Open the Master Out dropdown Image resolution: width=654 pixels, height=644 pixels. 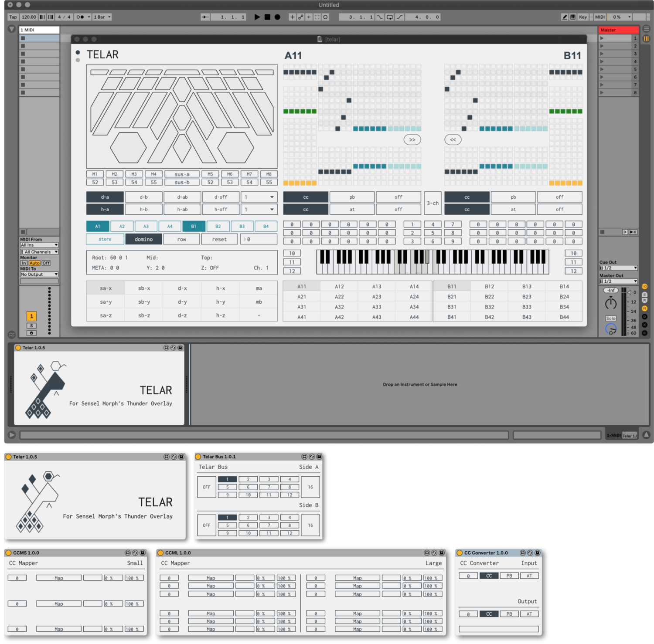pos(618,281)
